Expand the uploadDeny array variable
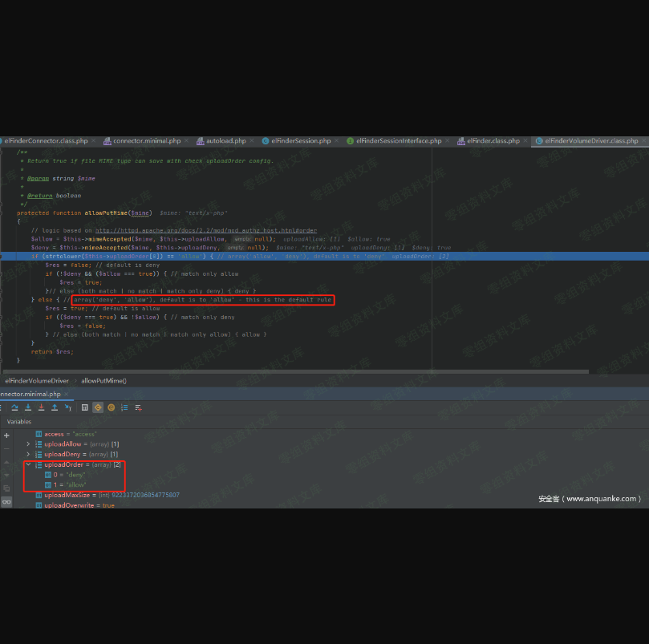 click(x=28, y=455)
